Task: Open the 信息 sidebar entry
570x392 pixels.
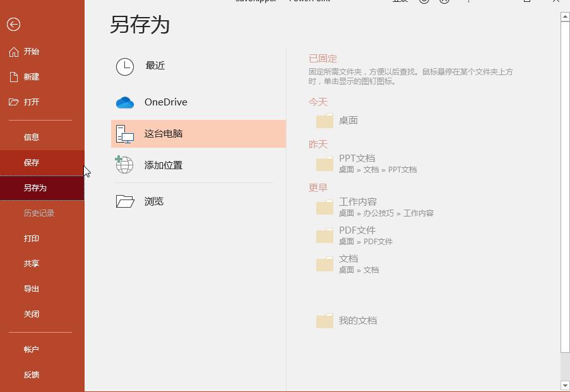Action: [32, 136]
